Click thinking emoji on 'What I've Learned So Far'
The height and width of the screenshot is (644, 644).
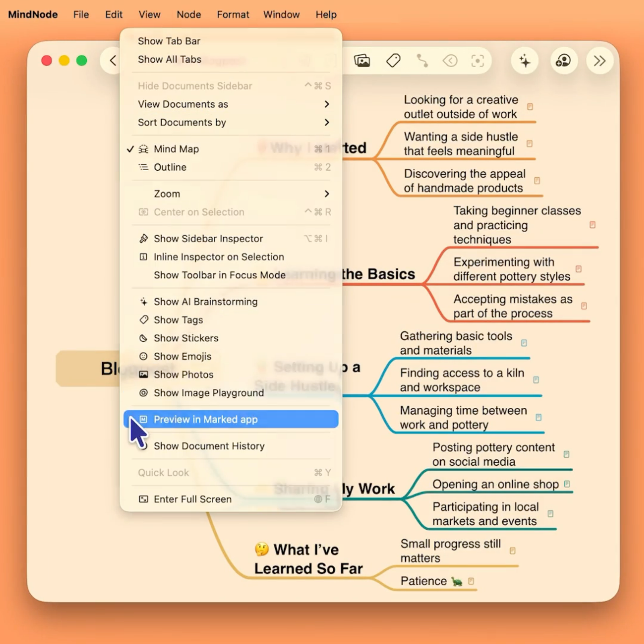(262, 549)
